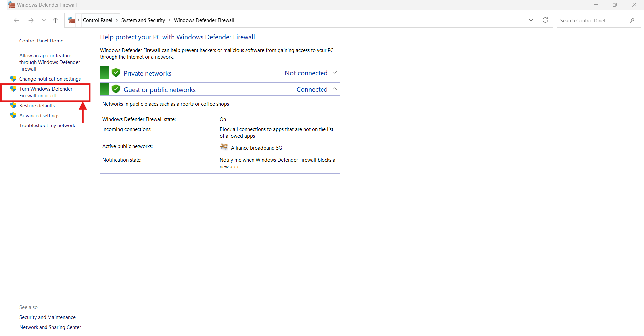Open Network and Sharing Center
644x336 pixels.
point(50,327)
